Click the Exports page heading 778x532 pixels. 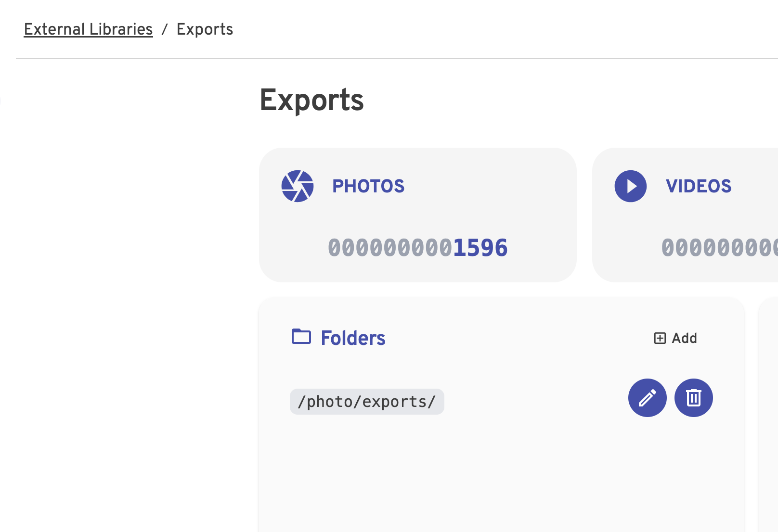[311, 100]
